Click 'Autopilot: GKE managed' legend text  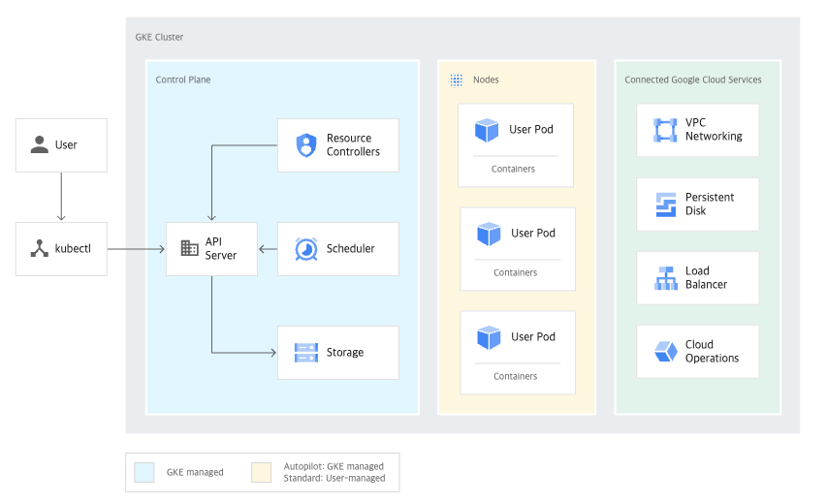[x=334, y=466]
